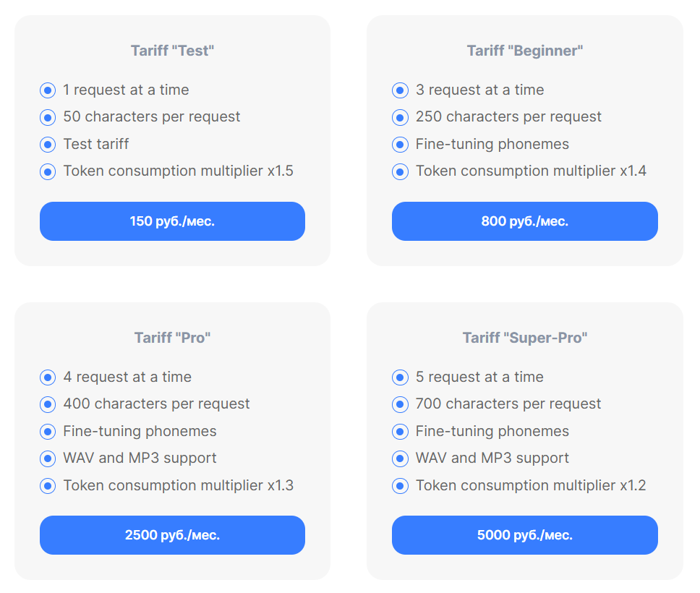Click bullet icon beside "4 request at a time"

48,377
